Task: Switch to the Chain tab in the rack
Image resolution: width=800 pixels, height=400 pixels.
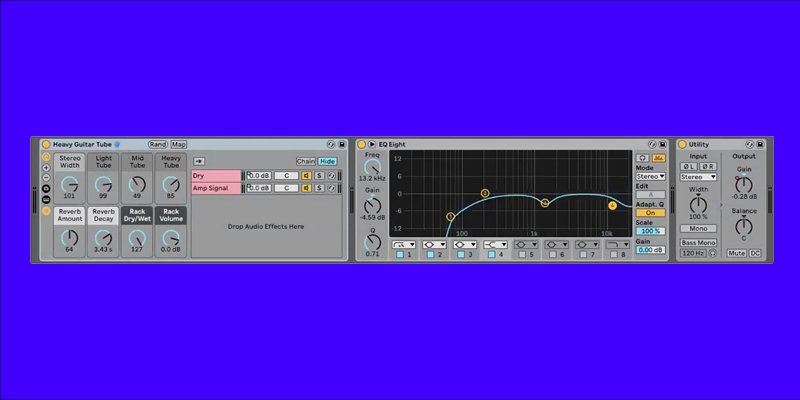Action: [x=306, y=161]
